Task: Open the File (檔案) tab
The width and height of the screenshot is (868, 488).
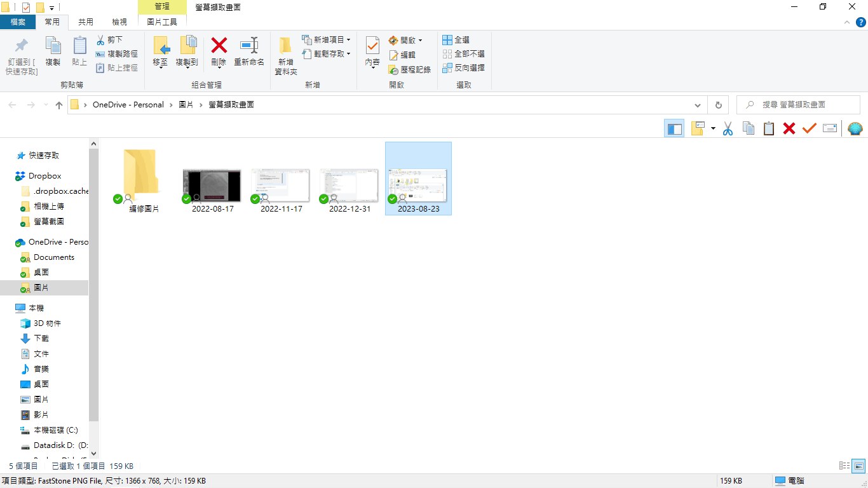Action: [x=18, y=22]
